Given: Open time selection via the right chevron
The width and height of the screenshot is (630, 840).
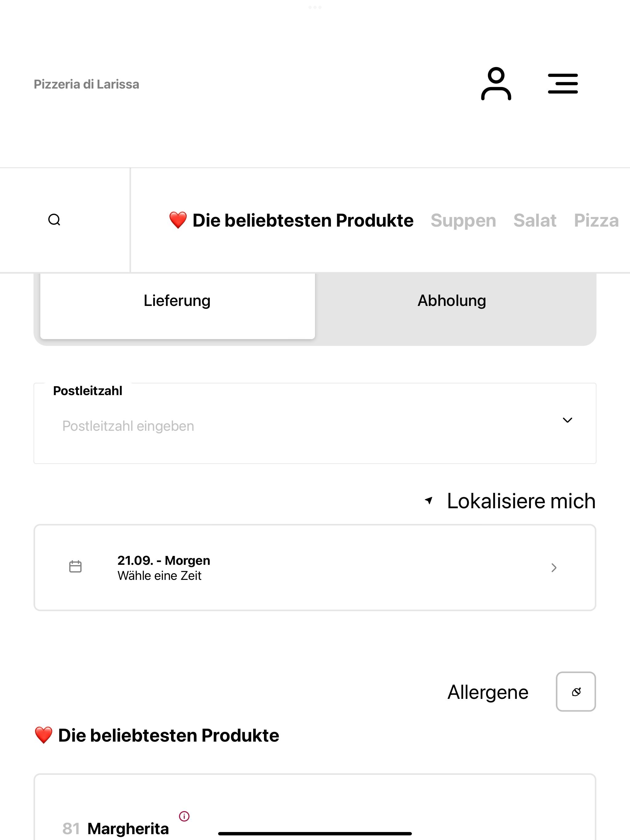Looking at the screenshot, I should click(554, 568).
